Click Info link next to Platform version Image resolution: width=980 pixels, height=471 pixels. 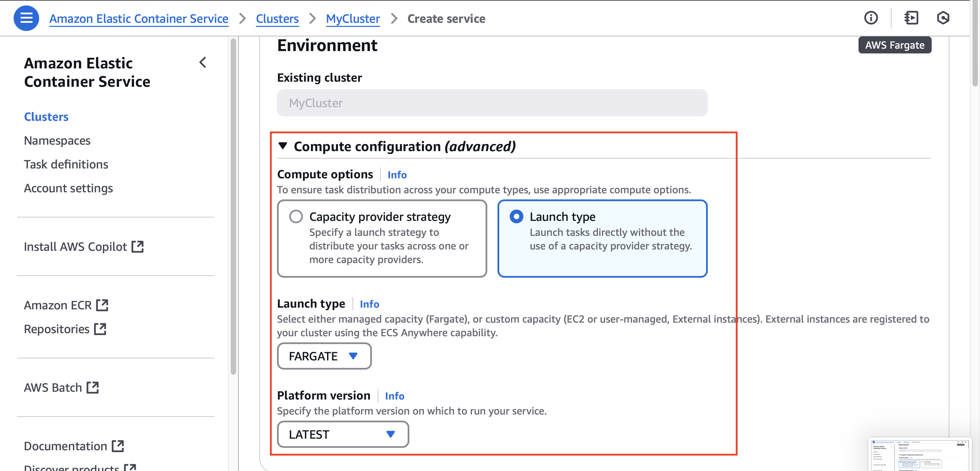394,396
